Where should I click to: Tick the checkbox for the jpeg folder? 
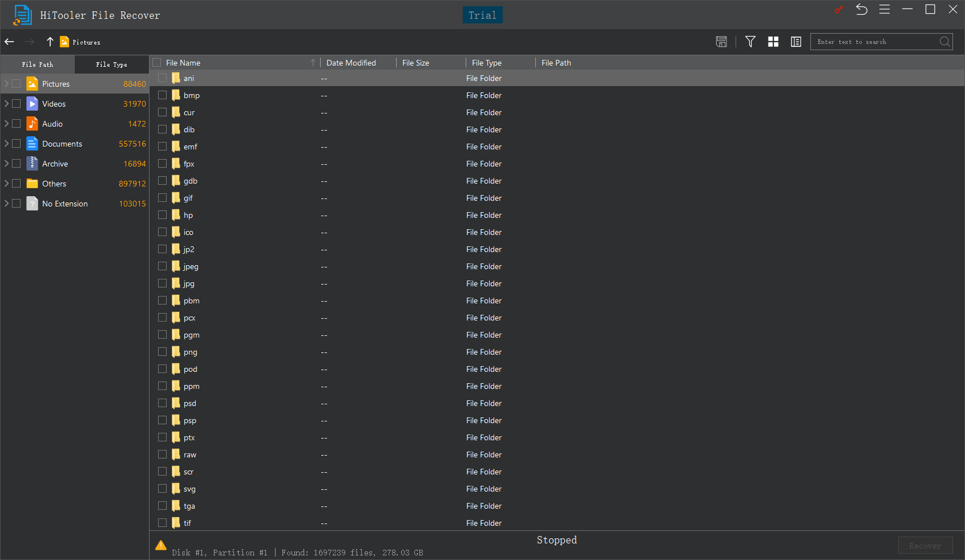pos(162,266)
